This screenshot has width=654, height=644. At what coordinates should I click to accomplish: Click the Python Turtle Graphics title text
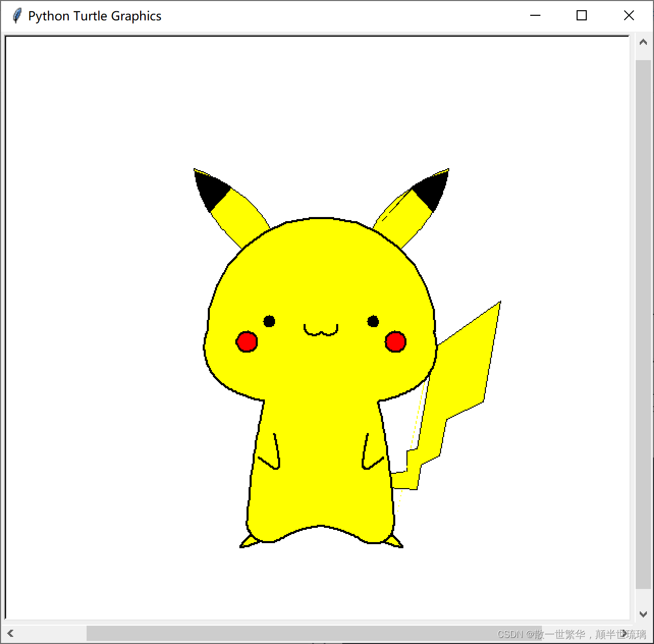[95, 16]
